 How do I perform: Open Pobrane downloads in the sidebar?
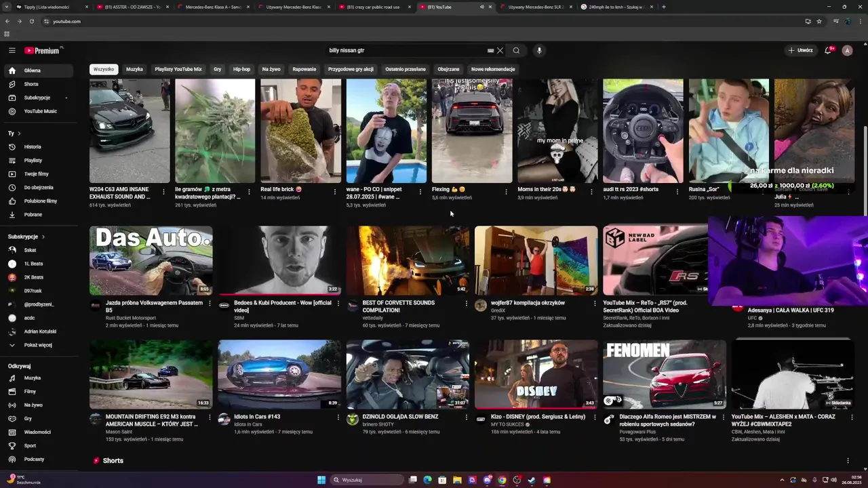(39, 214)
